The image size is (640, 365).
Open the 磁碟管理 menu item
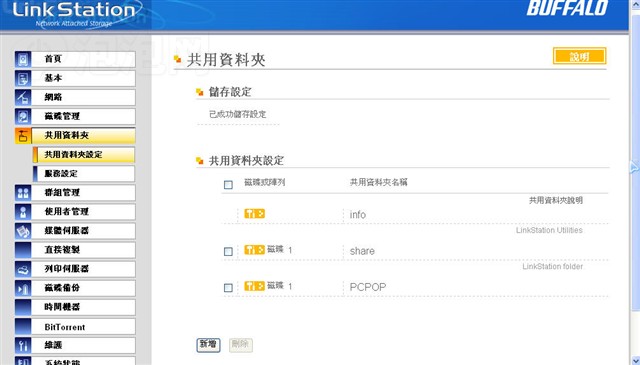83,117
